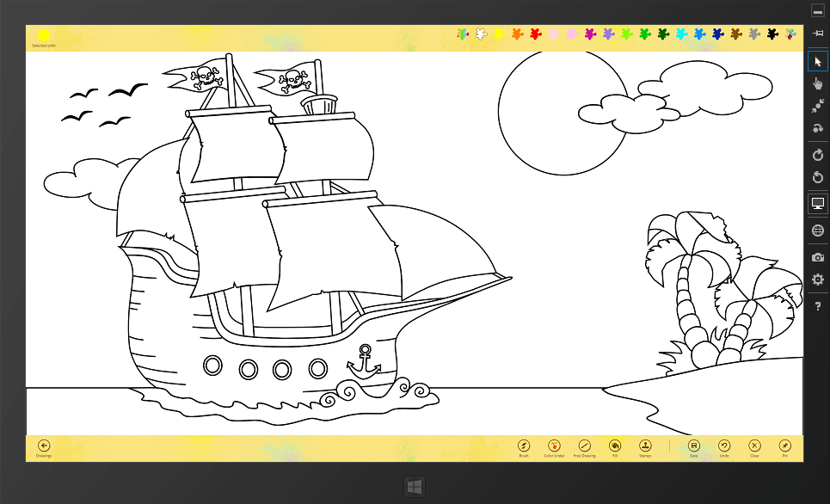Pick the black paint splat color

pos(772,34)
